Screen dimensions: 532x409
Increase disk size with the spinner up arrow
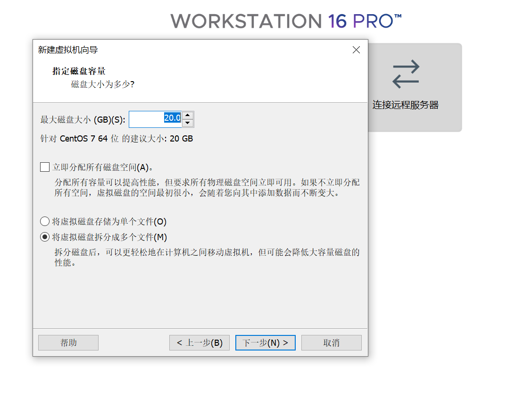coord(188,116)
